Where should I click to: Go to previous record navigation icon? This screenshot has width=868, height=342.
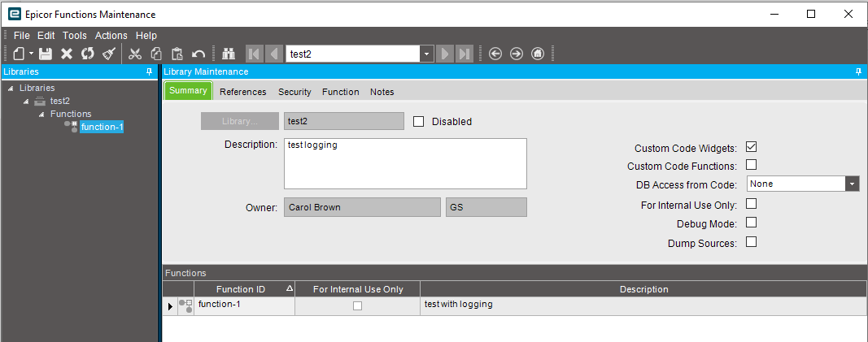click(x=274, y=54)
